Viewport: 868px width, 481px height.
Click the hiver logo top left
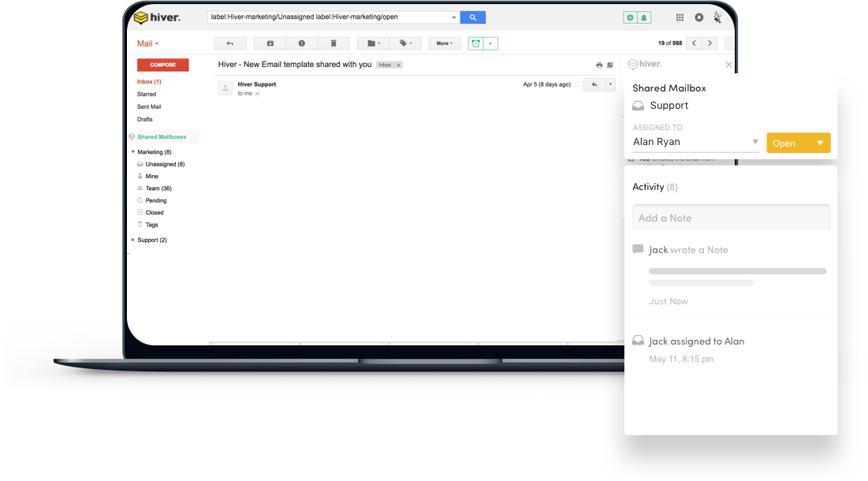[x=157, y=17]
